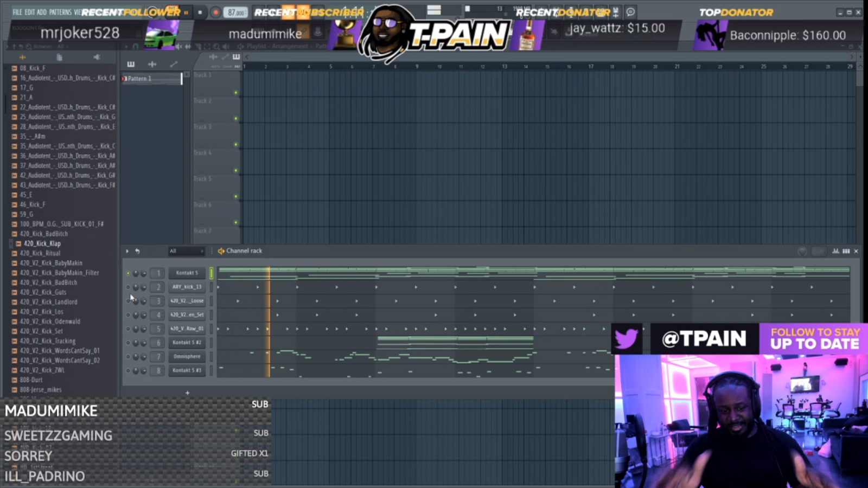Click the step sequencer view icon
Screen dimensions: 868x488
[x=846, y=251]
